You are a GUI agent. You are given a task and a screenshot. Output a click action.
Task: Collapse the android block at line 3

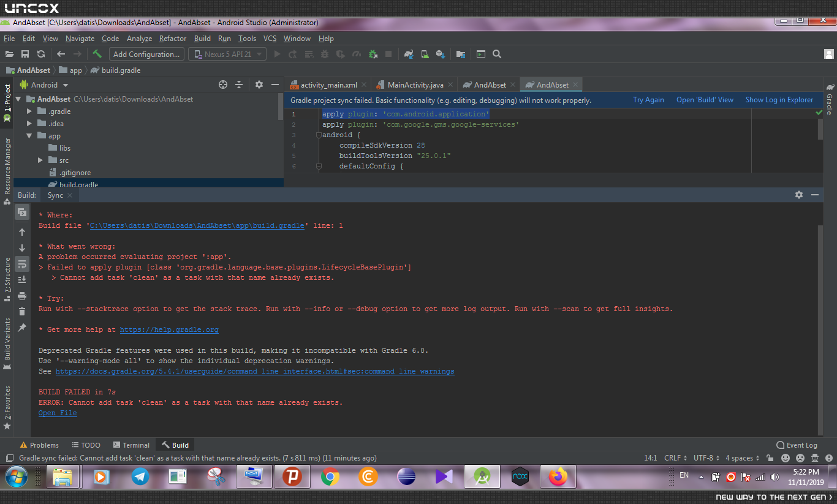[319, 135]
